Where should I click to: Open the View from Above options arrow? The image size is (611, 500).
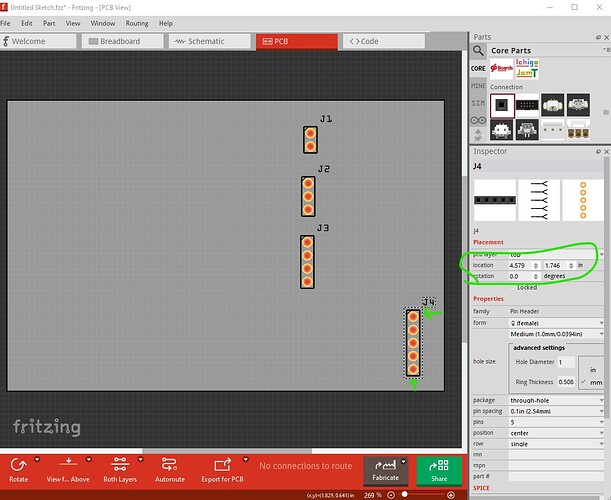point(89,459)
